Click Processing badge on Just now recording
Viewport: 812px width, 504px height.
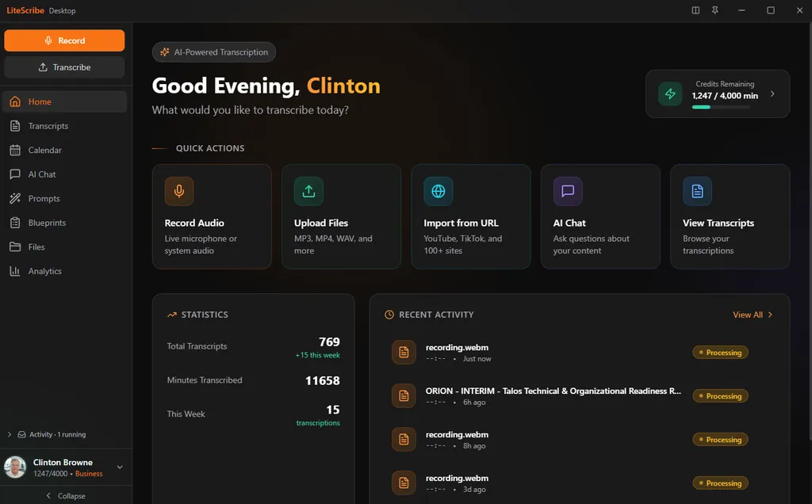[x=720, y=353]
